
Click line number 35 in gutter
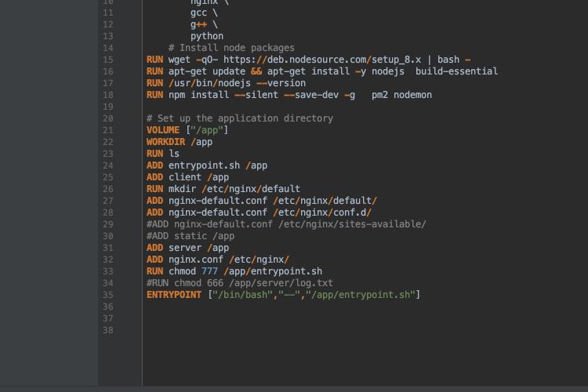108,295
